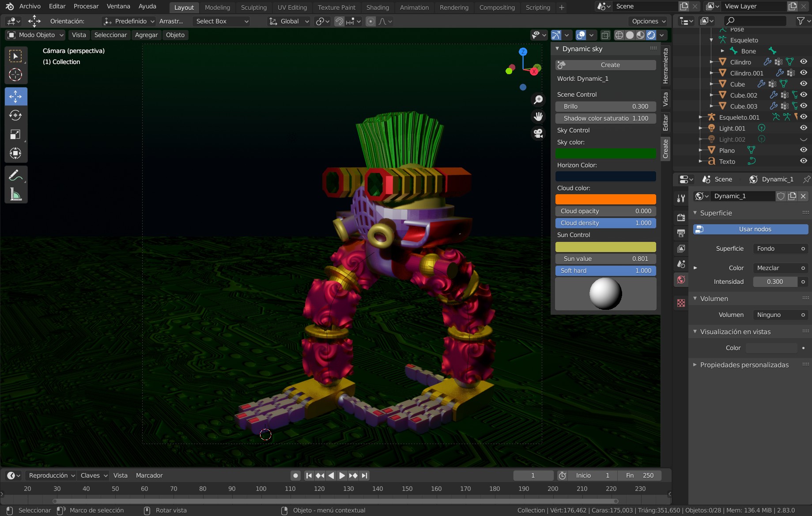Select the Move tool in toolbar
This screenshot has height=516, width=812.
(15, 96)
